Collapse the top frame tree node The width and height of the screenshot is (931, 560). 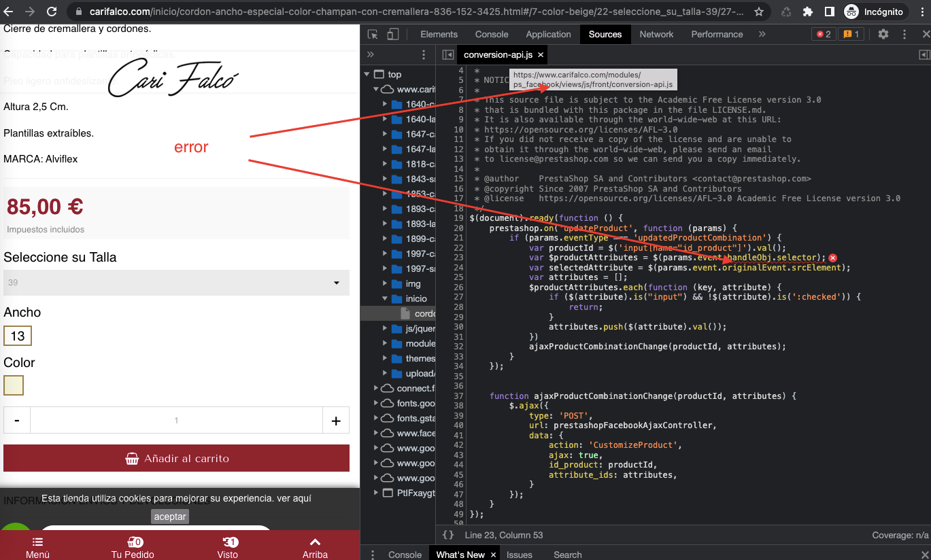[368, 75]
